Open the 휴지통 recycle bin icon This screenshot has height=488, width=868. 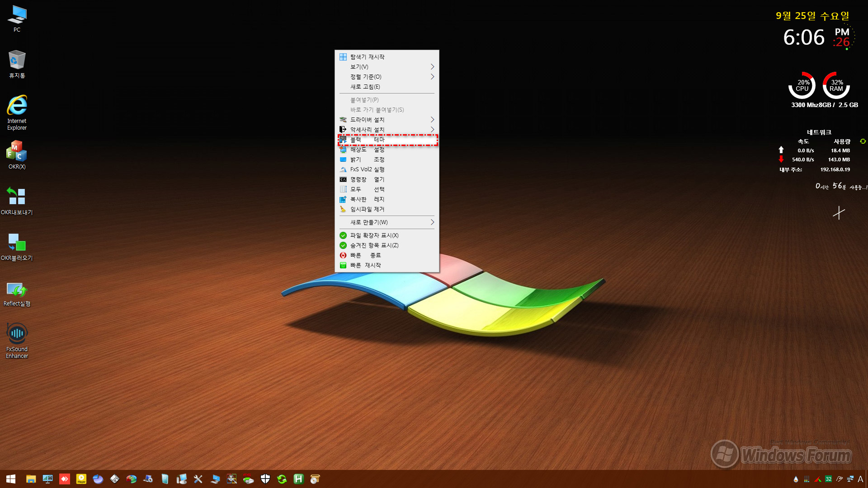(x=17, y=64)
